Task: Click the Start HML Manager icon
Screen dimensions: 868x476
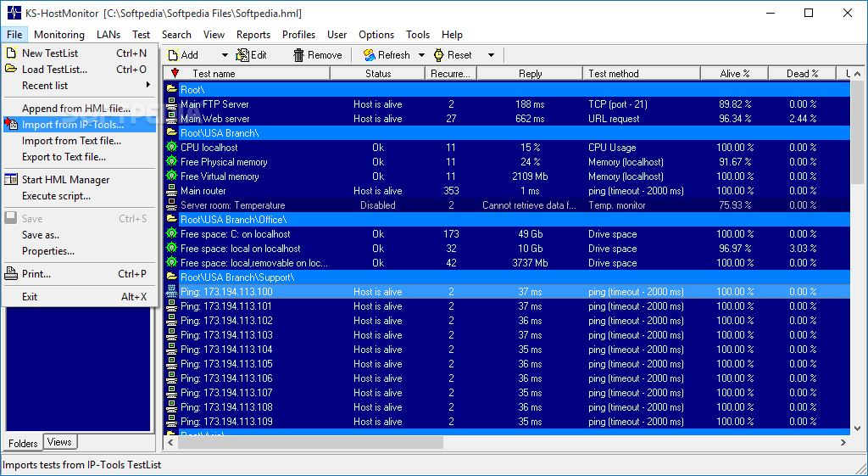Action: (10, 180)
